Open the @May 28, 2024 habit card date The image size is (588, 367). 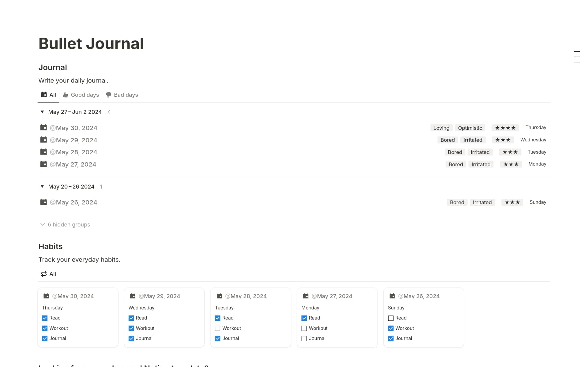point(246,296)
